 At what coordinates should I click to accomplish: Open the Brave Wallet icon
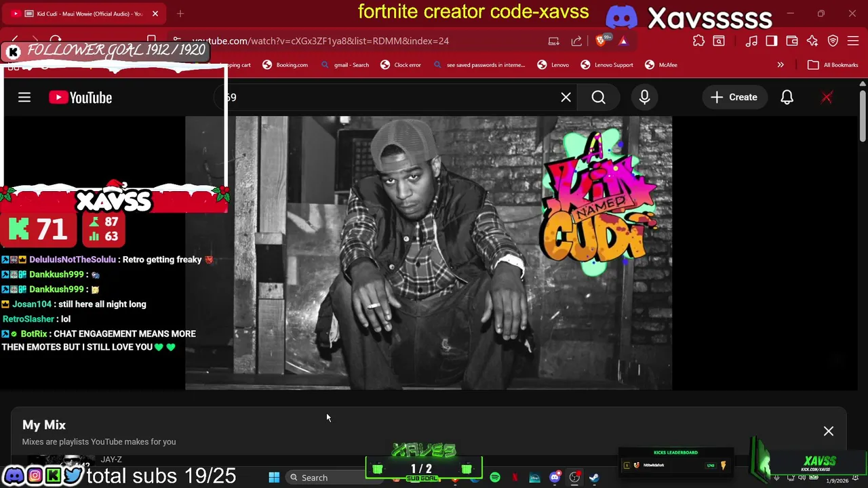pos(792,41)
